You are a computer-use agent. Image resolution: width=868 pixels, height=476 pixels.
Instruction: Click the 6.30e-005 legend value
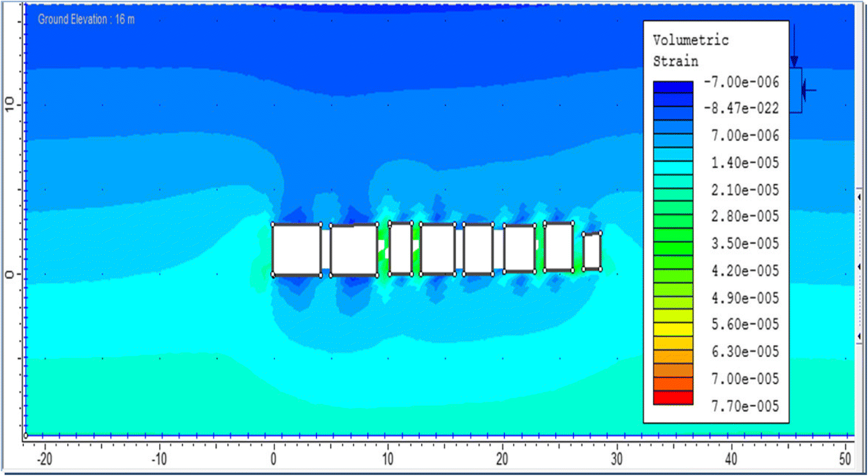point(745,352)
